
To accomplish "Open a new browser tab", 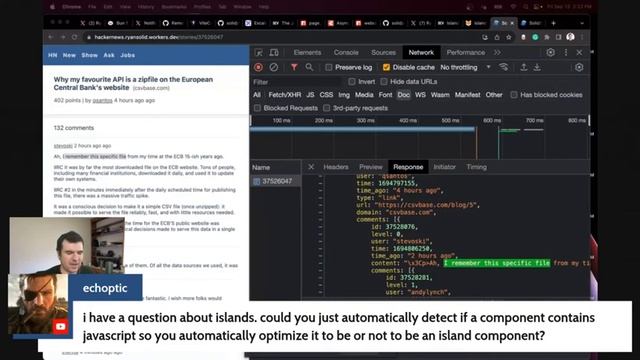I will [x=553, y=23].
